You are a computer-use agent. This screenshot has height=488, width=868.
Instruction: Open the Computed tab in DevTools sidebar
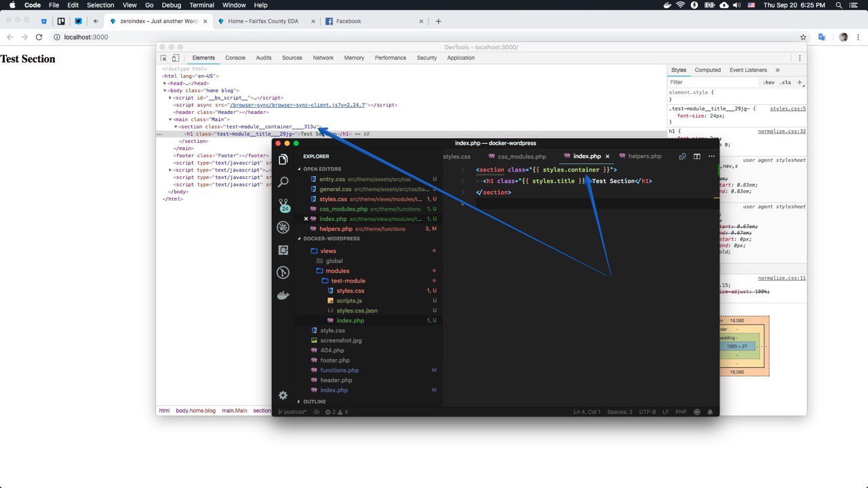[708, 70]
